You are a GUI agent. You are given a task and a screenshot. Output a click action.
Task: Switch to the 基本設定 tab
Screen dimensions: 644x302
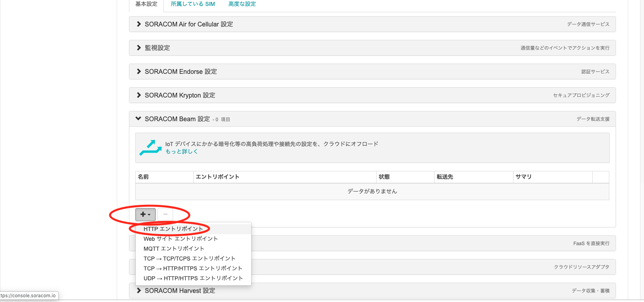(x=146, y=4)
